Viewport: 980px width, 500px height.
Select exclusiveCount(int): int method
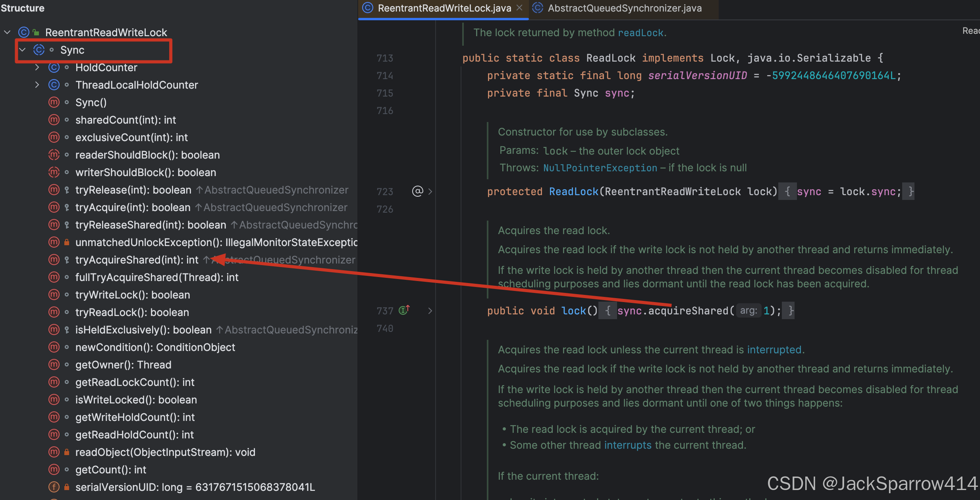pyautogui.click(x=131, y=137)
